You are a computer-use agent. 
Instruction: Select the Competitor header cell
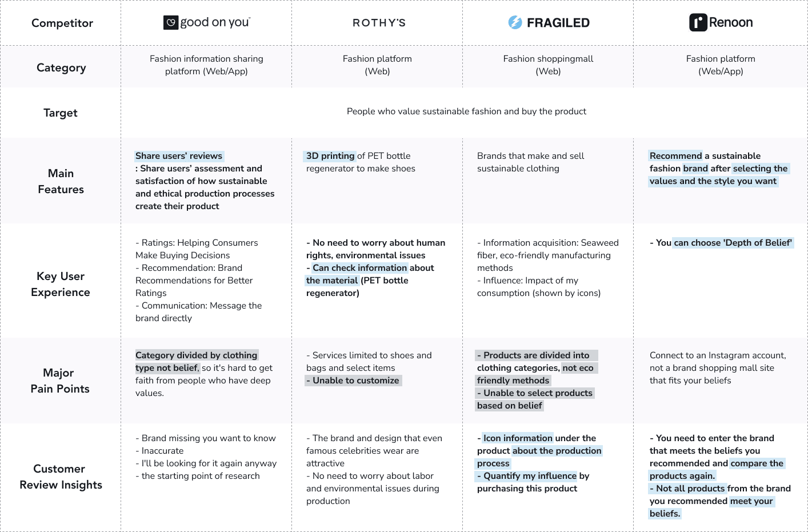coord(62,23)
